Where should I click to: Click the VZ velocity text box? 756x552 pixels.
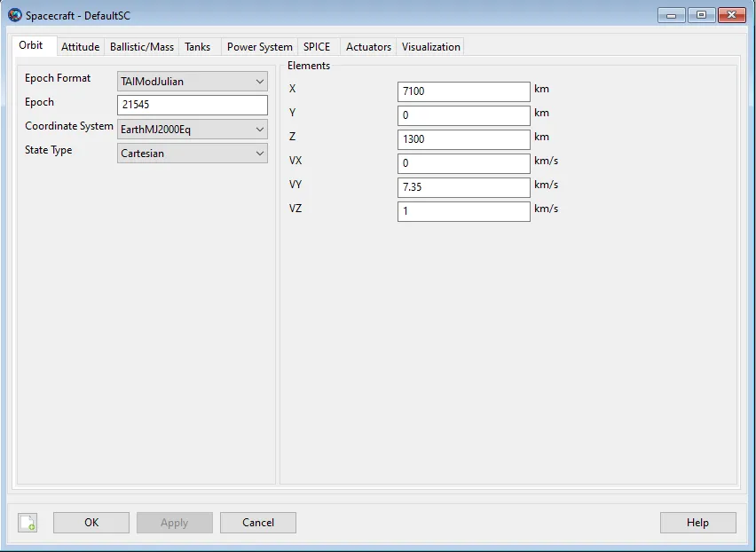click(463, 211)
